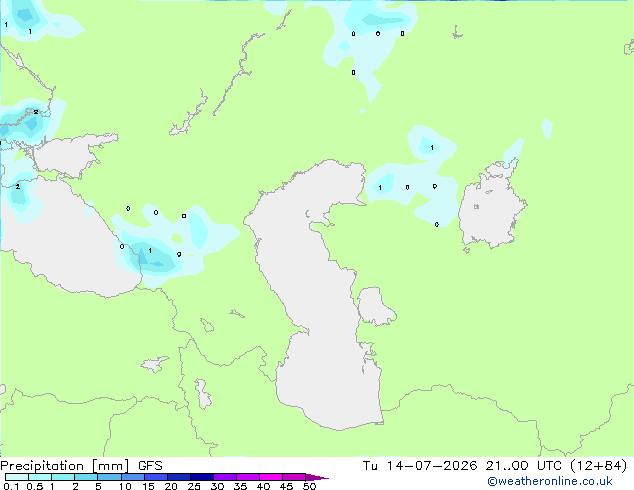Click the '(12+84)' forecast offset text
The width and height of the screenshot is (634, 490).
(598, 466)
